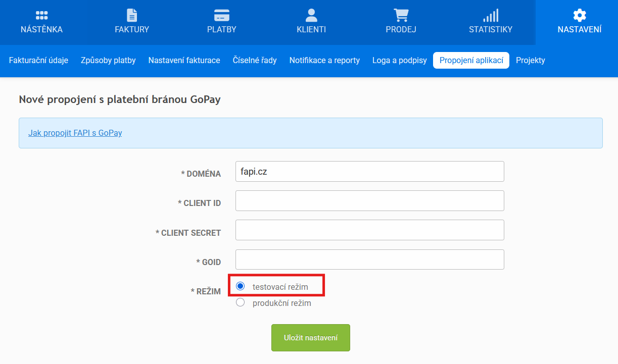
Task: Focus the Client Secret input field
Action: tap(370, 230)
